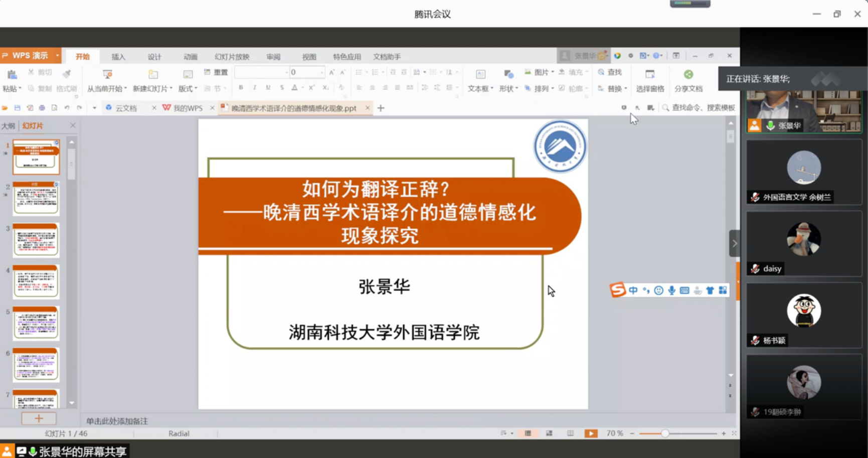Click the Sogou microphone voice input icon
The height and width of the screenshot is (458, 868).
[x=671, y=290]
